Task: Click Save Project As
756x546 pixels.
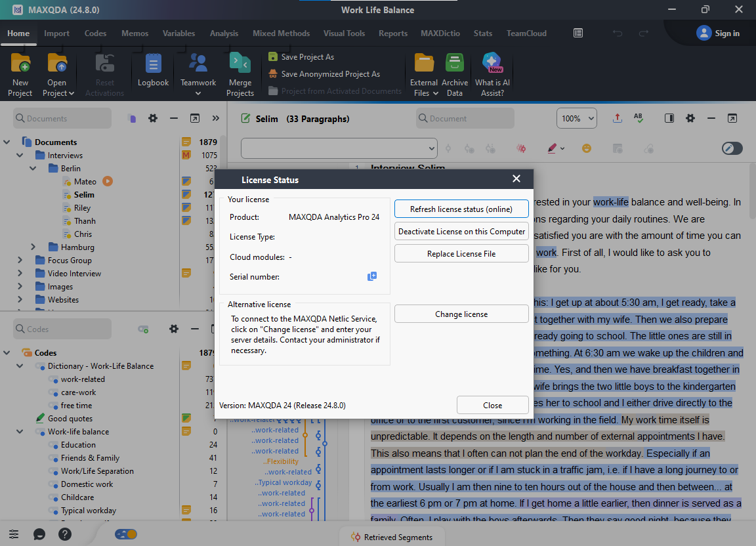Action: click(x=301, y=57)
